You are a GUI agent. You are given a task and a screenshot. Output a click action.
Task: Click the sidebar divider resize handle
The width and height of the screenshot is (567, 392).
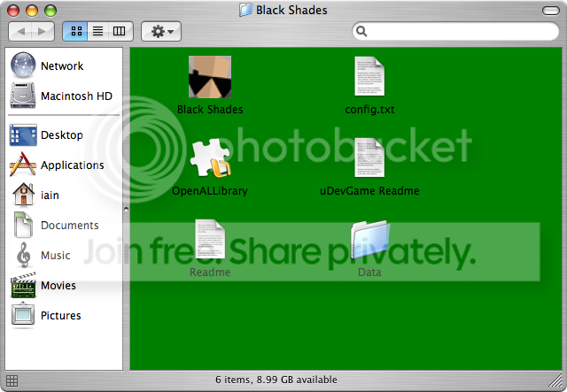[126, 210]
